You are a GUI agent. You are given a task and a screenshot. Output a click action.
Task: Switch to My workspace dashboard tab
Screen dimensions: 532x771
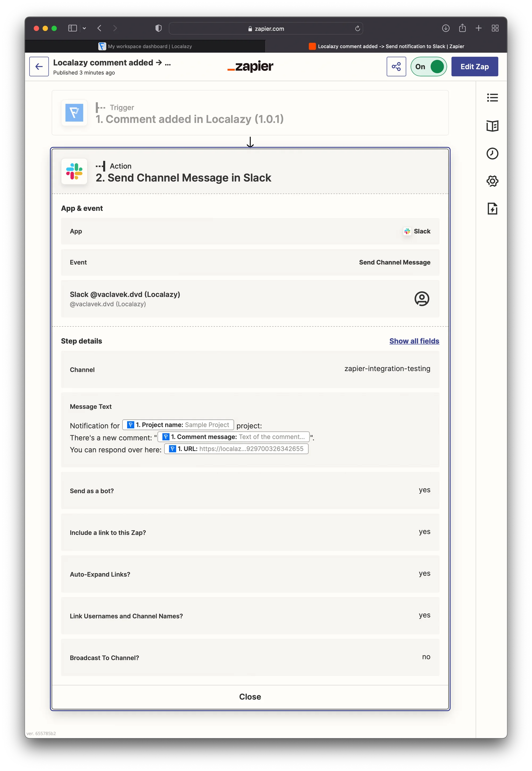click(145, 46)
